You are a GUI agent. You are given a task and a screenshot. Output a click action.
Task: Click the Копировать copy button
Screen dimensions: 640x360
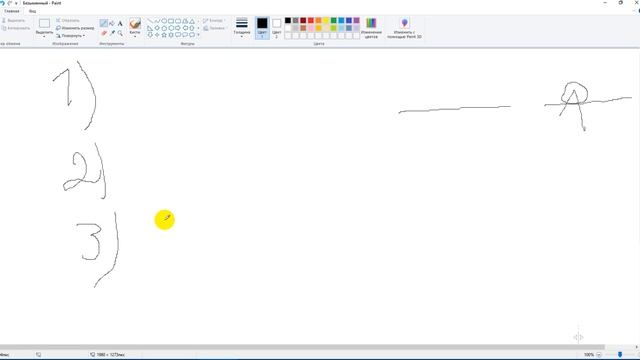[x=16, y=28]
